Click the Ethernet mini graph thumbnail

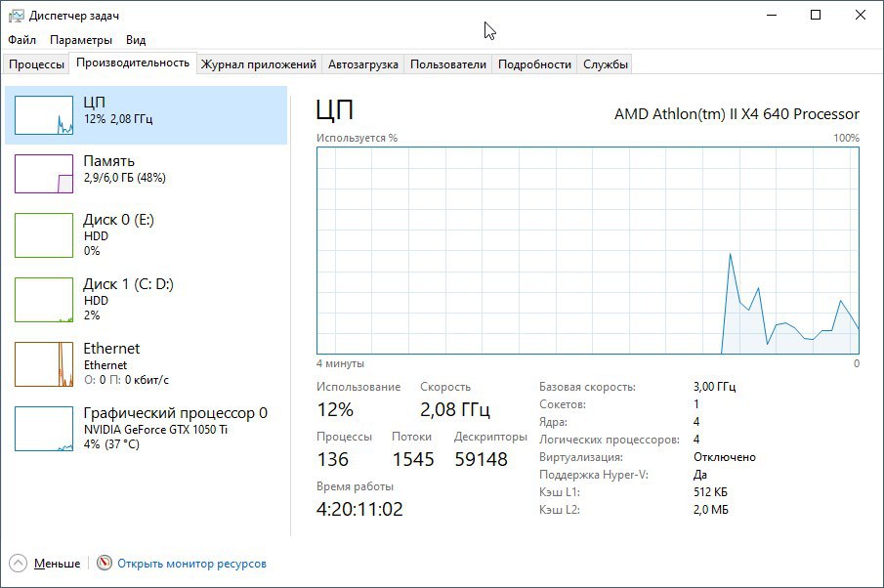(44, 364)
